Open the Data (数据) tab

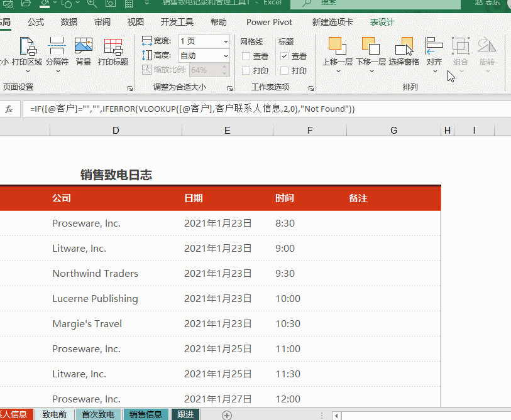click(x=69, y=22)
